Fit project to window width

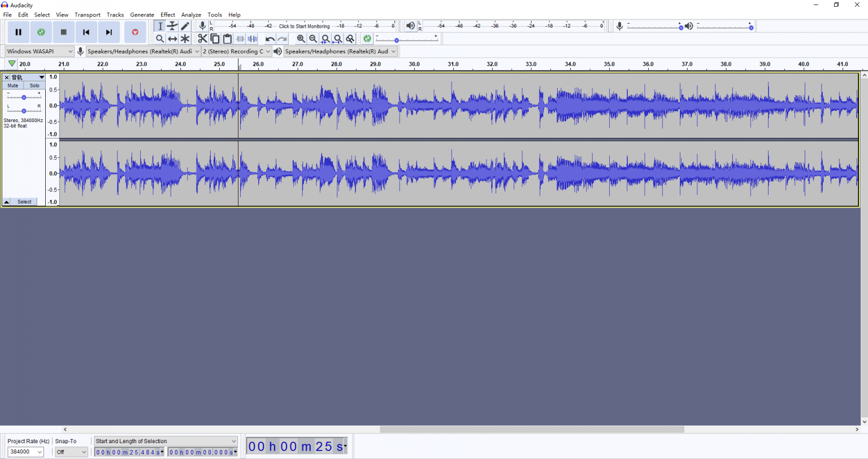point(337,38)
